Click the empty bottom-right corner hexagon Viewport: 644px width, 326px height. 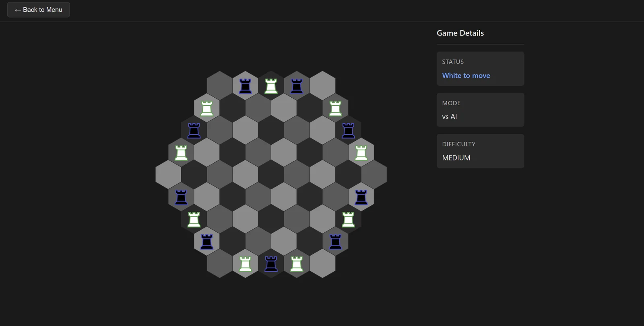[x=322, y=264]
